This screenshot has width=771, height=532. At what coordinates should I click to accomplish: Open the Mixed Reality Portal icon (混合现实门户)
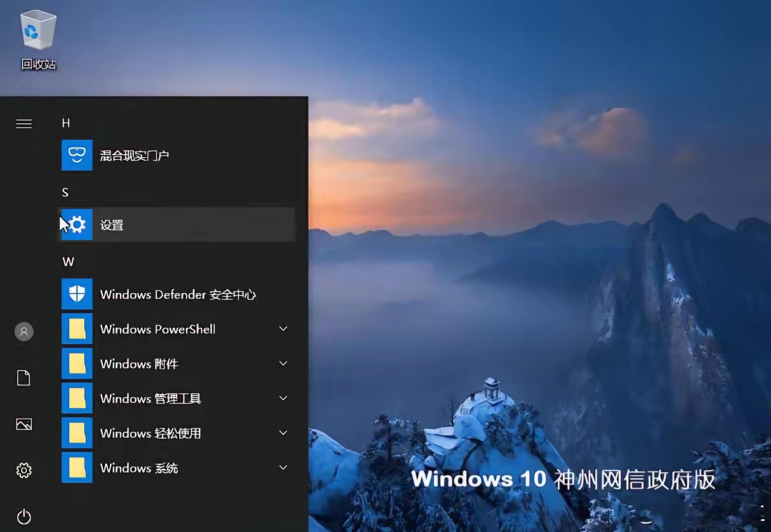tap(77, 155)
